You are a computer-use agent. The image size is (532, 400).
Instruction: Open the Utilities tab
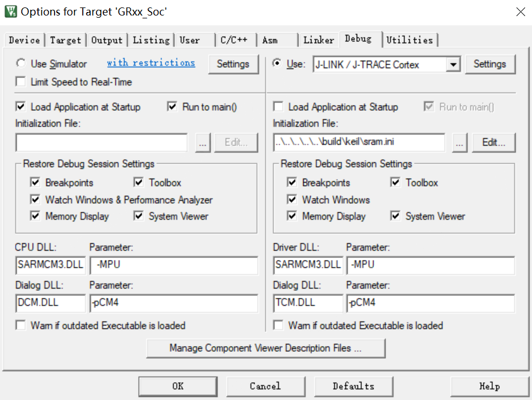[x=410, y=40]
